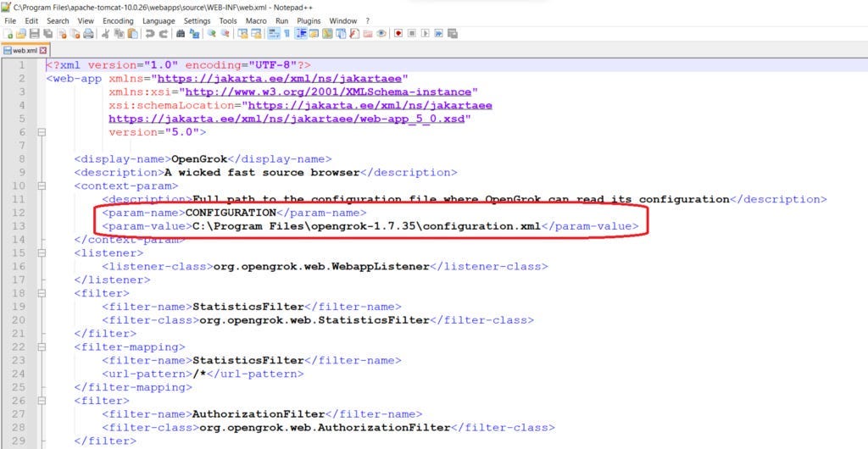Click the Paste clipboard icon
The image size is (868, 449).
pyautogui.click(x=131, y=34)
